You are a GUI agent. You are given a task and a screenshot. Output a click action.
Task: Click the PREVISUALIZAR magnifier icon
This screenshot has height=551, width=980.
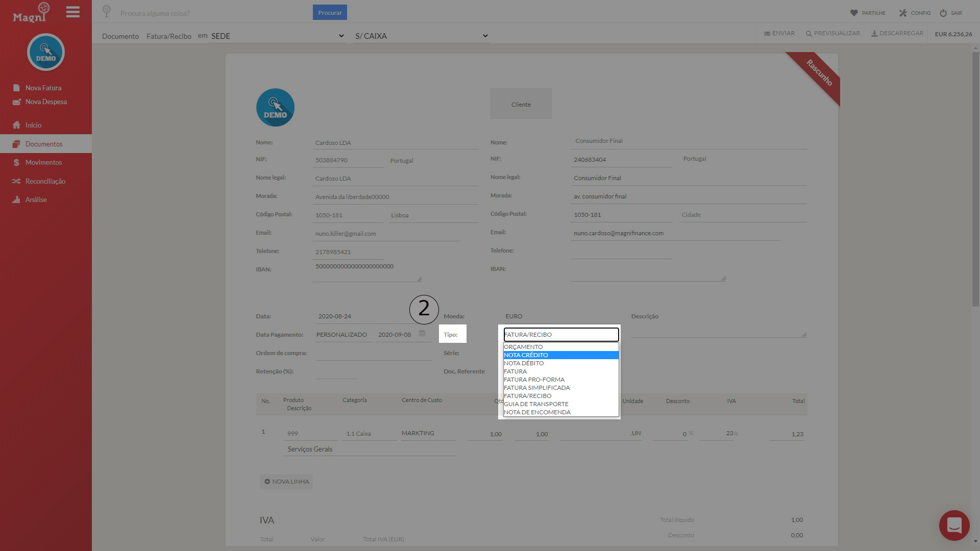(x=809, y=33)
